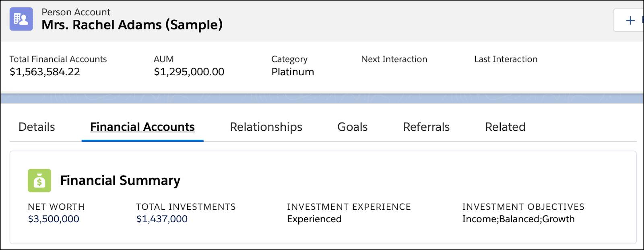Image resolution: width=644 pixels, height=250 pixels.
Task: Click the green Financial Summary money bag icon
Action: point(39,180)
